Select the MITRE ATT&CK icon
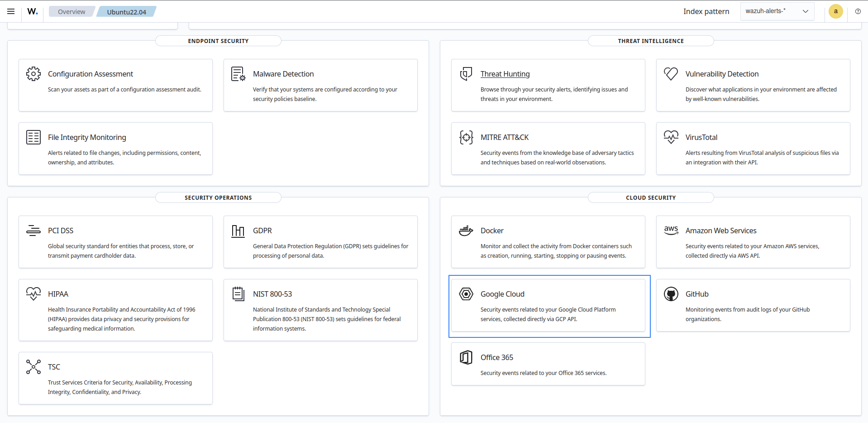The height and width of the screenshot is (423, 868). [x=466, y=137]
